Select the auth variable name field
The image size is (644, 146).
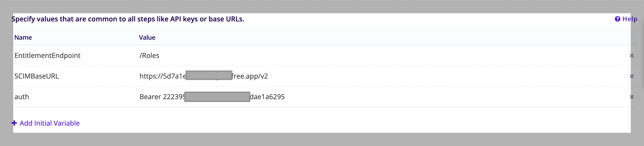pos(22,97)
